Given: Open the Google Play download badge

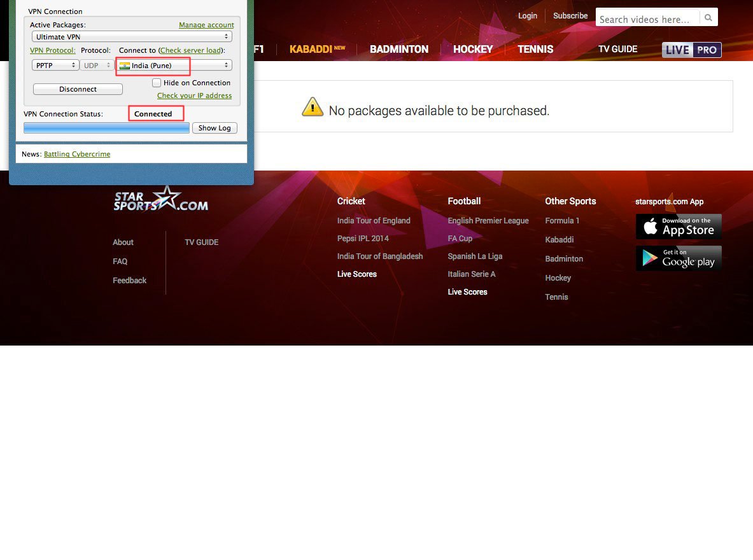Looking at the screenshot, I should [679, 258].
